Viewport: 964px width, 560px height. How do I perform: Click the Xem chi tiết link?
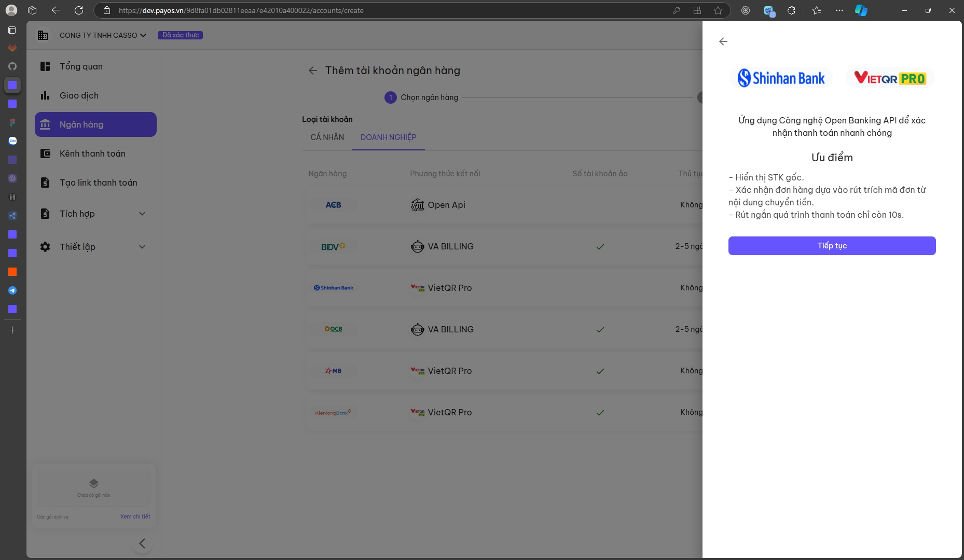click(135, 516)
